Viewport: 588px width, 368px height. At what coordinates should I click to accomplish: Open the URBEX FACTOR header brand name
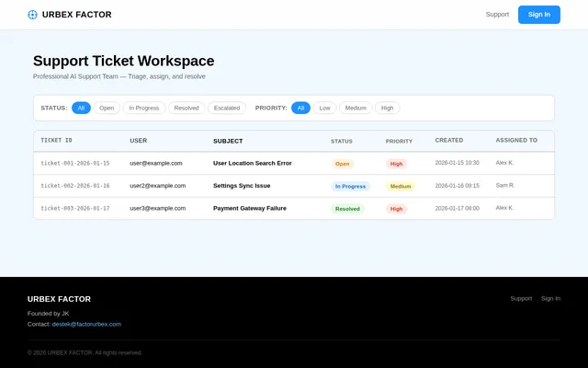[x=76, y=15]
